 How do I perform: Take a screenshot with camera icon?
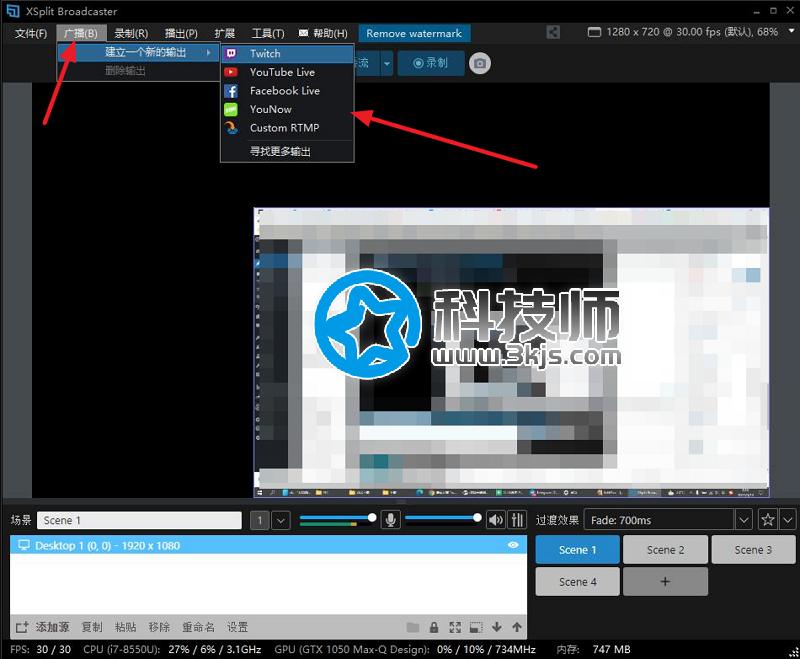(480, 63)
